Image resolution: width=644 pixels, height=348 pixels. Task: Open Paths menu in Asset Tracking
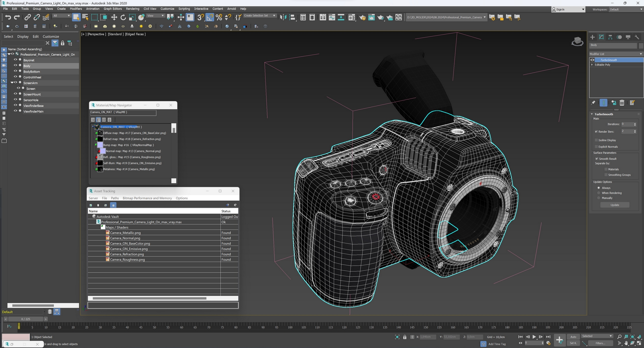pos(115,198)
